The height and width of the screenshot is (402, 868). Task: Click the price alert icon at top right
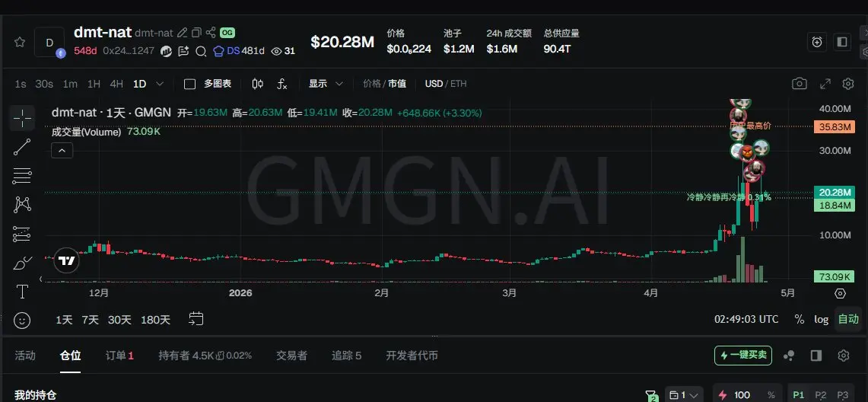(x=817, y=42)
